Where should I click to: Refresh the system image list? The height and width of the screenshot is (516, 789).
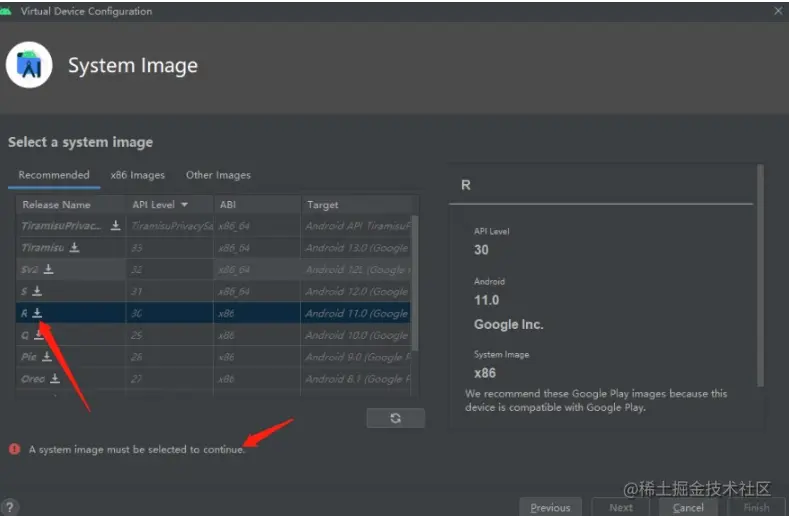point(396,418)
